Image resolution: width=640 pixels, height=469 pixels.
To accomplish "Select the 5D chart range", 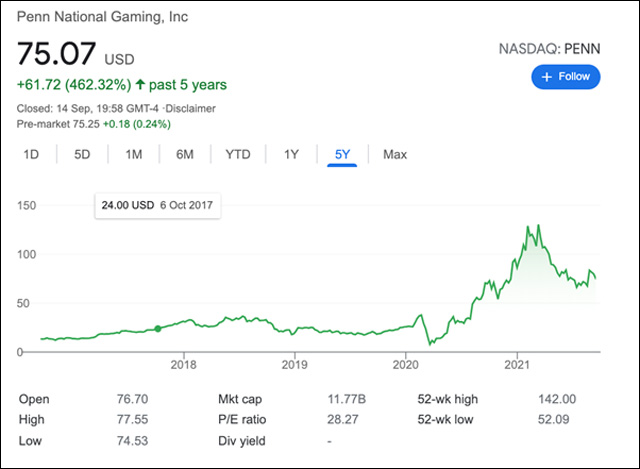I will pyautogui.click(x=82, y=154).
